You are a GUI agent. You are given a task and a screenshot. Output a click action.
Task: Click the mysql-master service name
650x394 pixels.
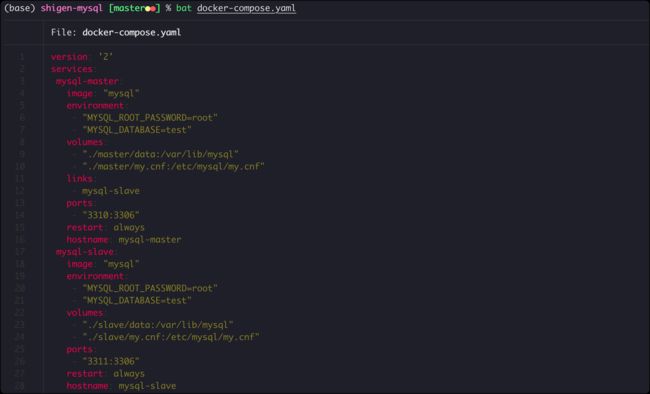pyautogui.click(x=87, y=81)
